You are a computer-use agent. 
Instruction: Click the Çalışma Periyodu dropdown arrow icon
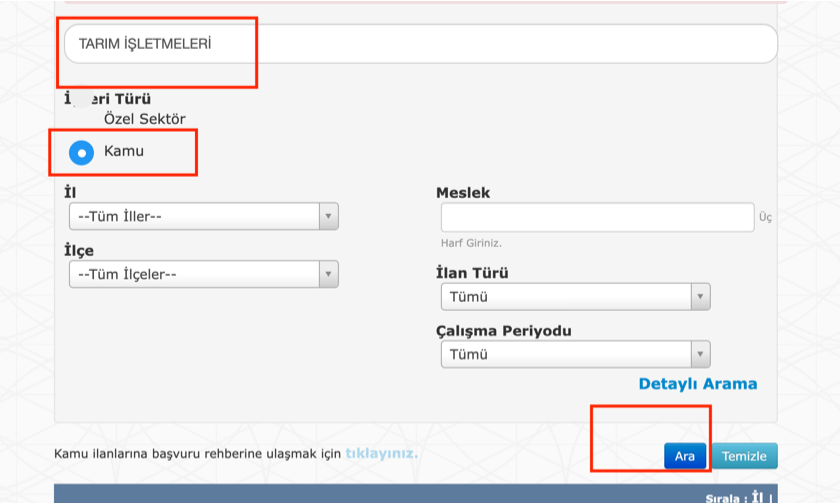[x=700, y=355]
